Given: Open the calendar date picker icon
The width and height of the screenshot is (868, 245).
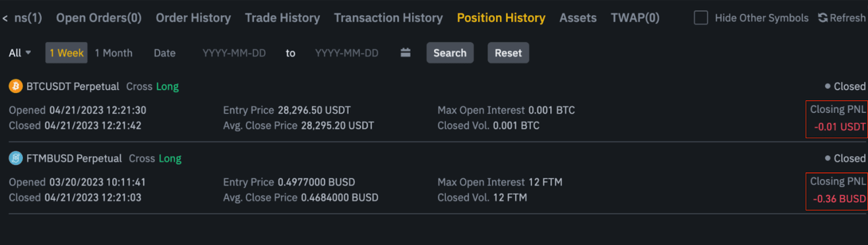Looking at the screenshot, I should coord(405,53).
